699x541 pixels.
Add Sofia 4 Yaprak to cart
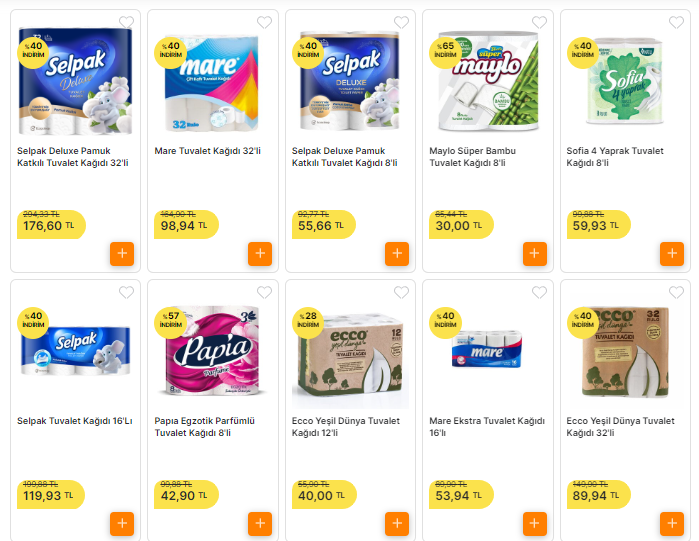pyautogui.click(x=672, y=254)
